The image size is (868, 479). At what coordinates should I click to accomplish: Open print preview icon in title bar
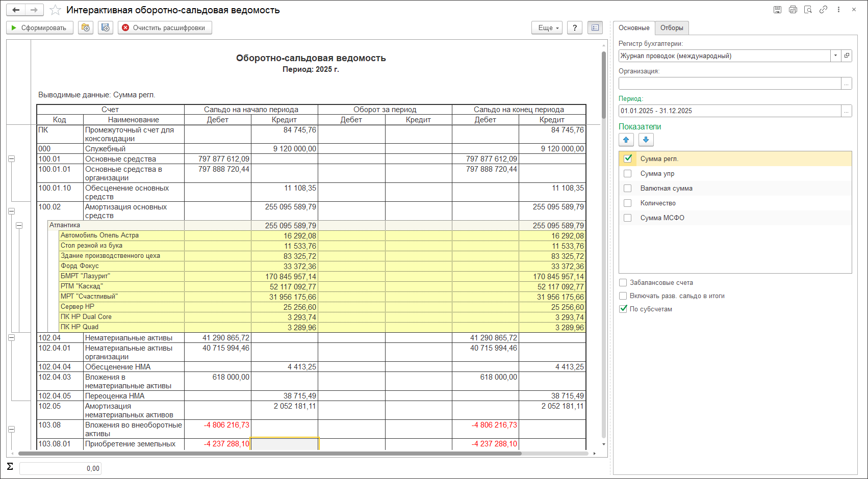pos(808,10)
